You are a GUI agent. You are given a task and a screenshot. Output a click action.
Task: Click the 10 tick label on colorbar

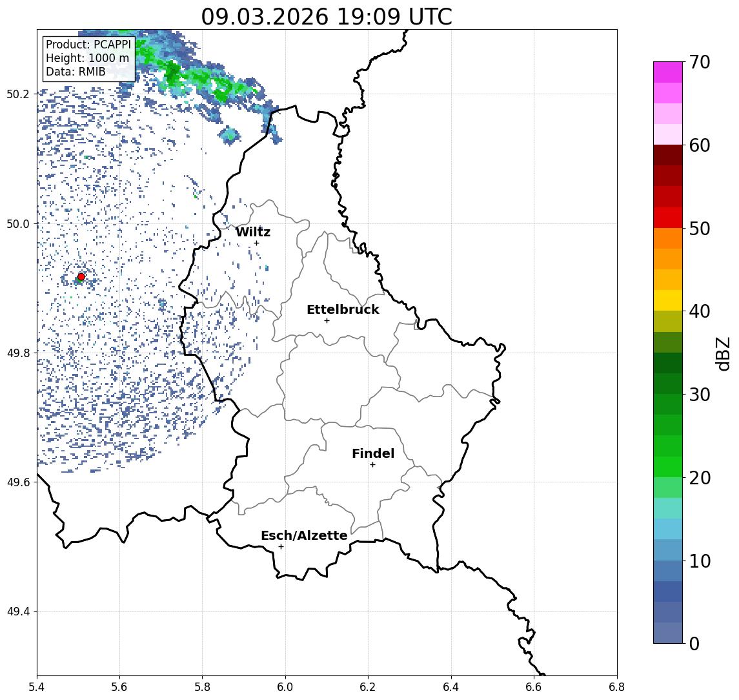click(x=700, y=561)
